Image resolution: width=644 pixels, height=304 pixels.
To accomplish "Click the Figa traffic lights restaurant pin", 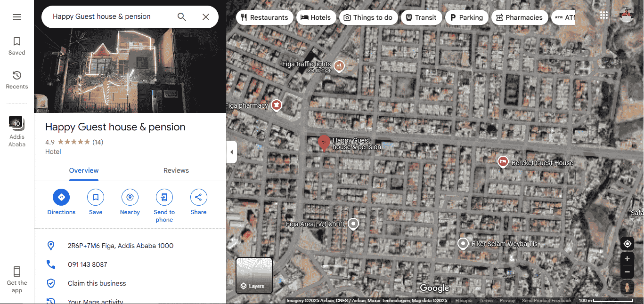I will point(339,65).
